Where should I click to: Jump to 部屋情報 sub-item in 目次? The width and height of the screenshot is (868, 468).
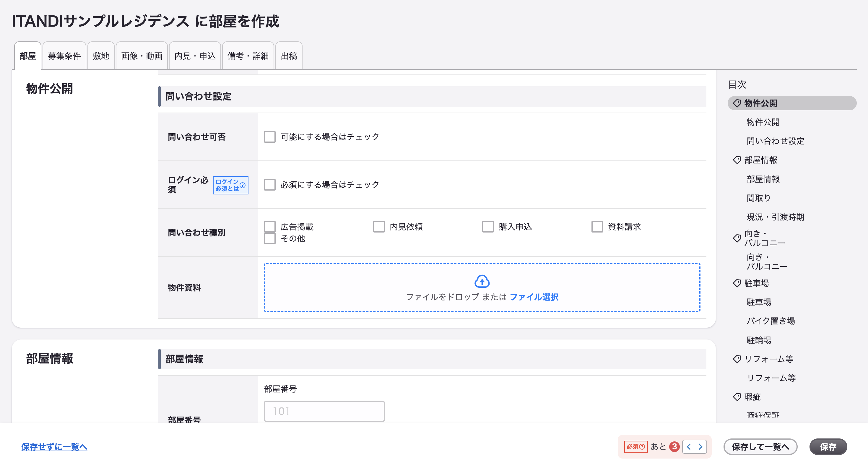click(x=763, y=179)
